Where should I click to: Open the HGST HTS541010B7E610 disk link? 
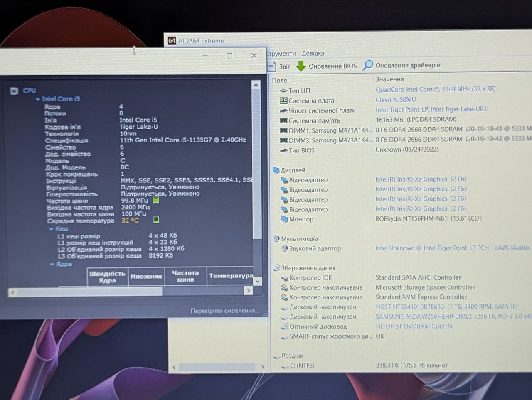(447, 307)
